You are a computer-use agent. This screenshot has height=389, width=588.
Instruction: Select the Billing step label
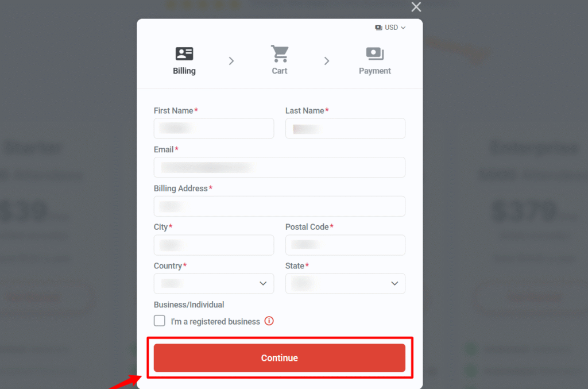pos(184,71)
